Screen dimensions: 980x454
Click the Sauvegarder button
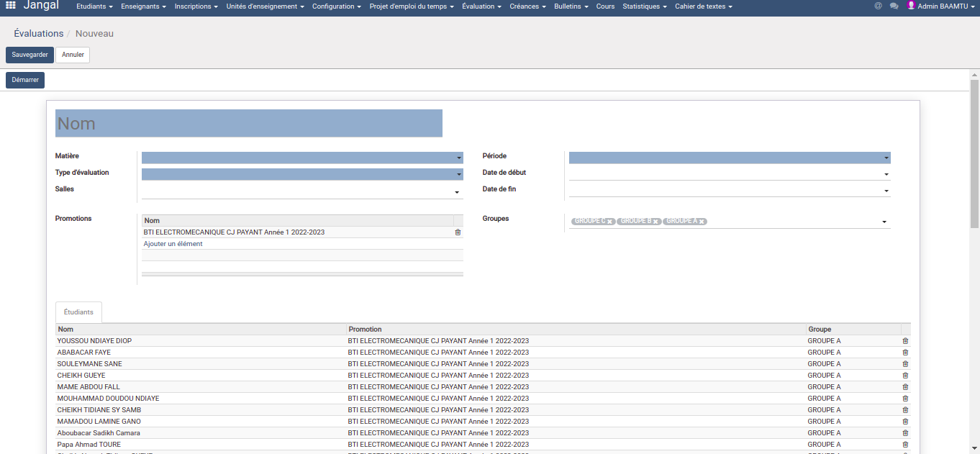point(30,55)
